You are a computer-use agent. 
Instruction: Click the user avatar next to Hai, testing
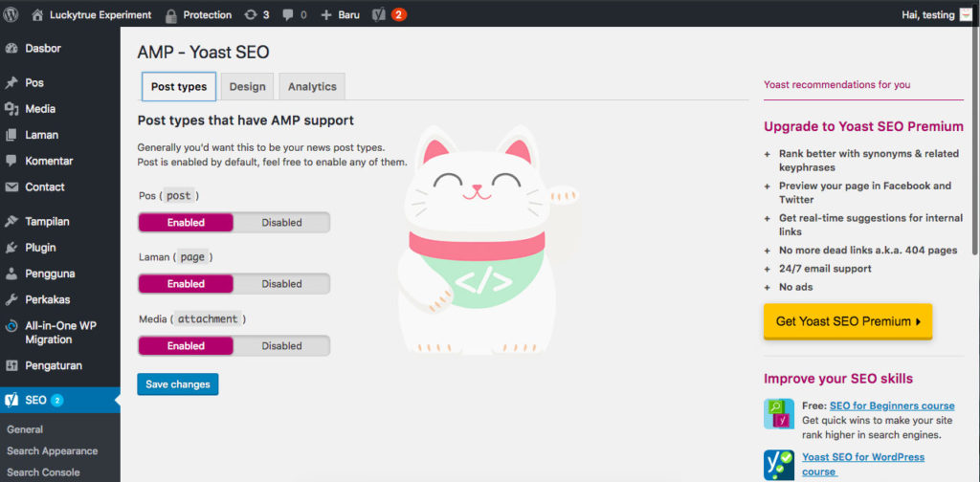966,14
